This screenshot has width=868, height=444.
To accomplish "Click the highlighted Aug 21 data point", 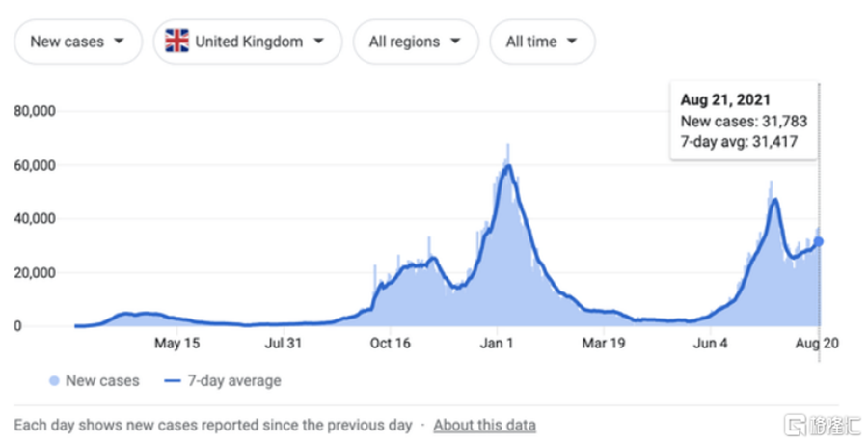I will click(x=819, y=241).
